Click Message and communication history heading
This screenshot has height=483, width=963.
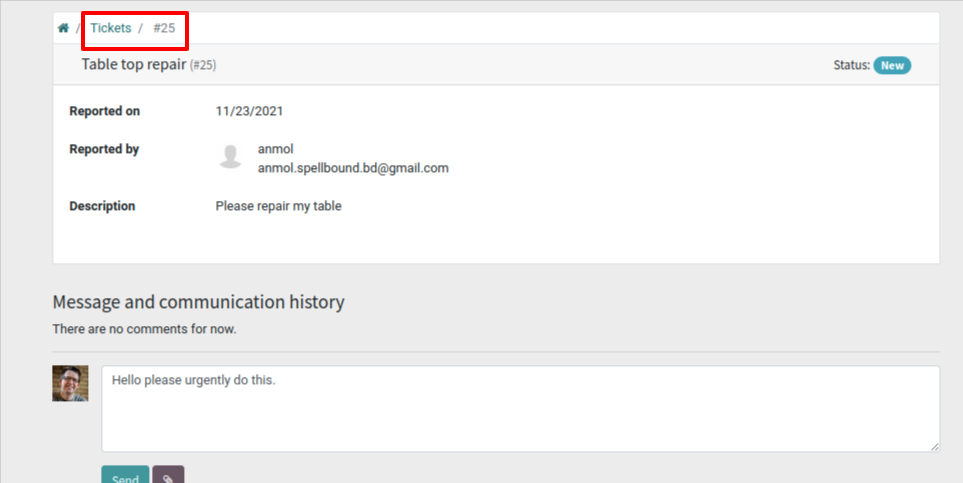198,302
